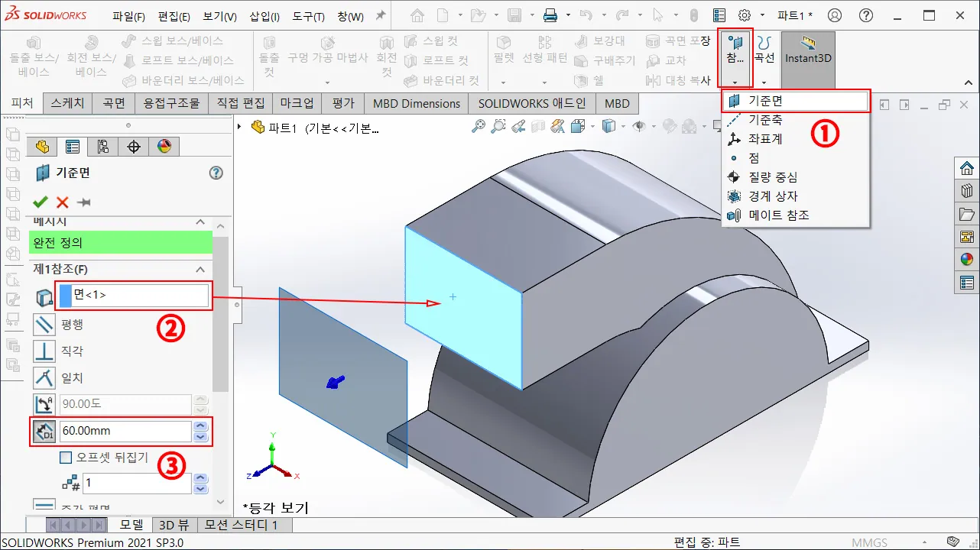
Task: Click the Hide/Show Items eye icon
Action: pos(639,126)
